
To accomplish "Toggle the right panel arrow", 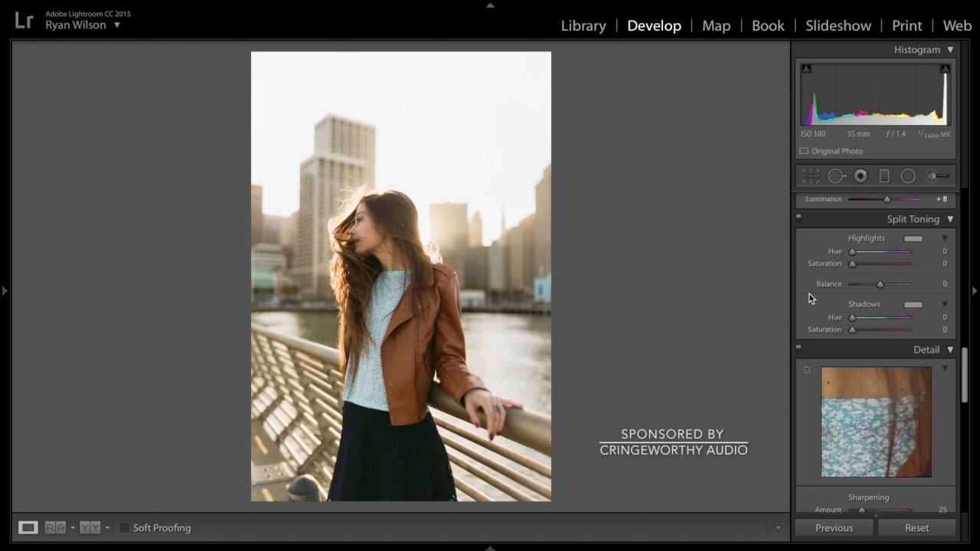I will tap(975, 291).
